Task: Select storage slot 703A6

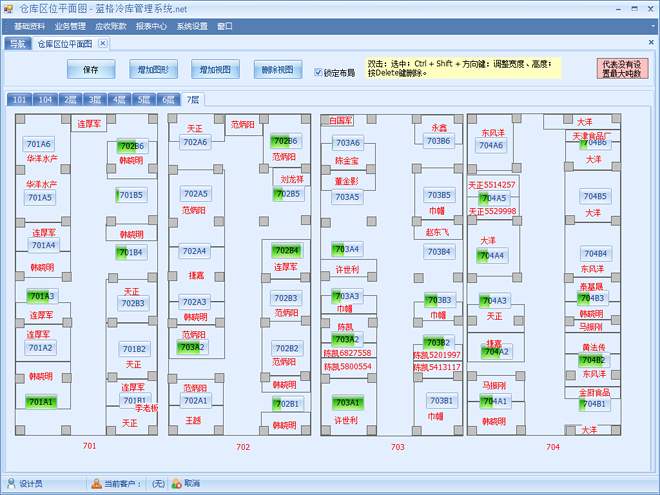Action: click(x=347, y=143)
